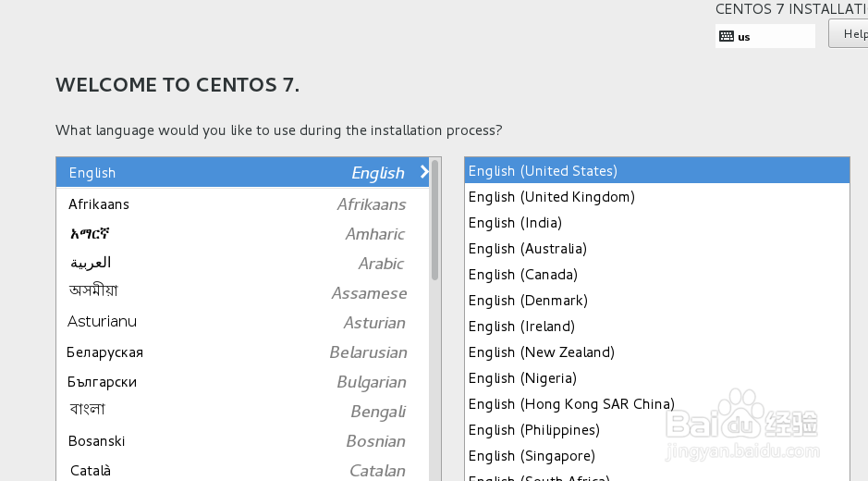
Task: Pick English (Singapore) locale
Action: [x=657, y=455]
